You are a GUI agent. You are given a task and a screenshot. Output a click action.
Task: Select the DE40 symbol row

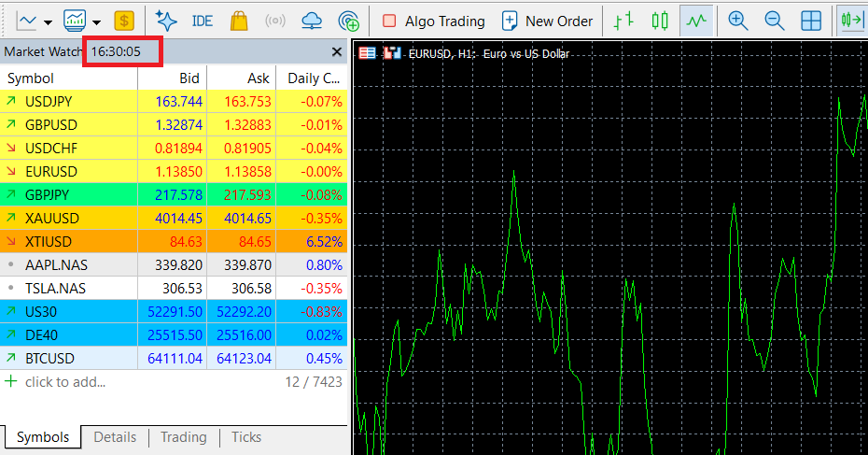(x=174, y=334)
